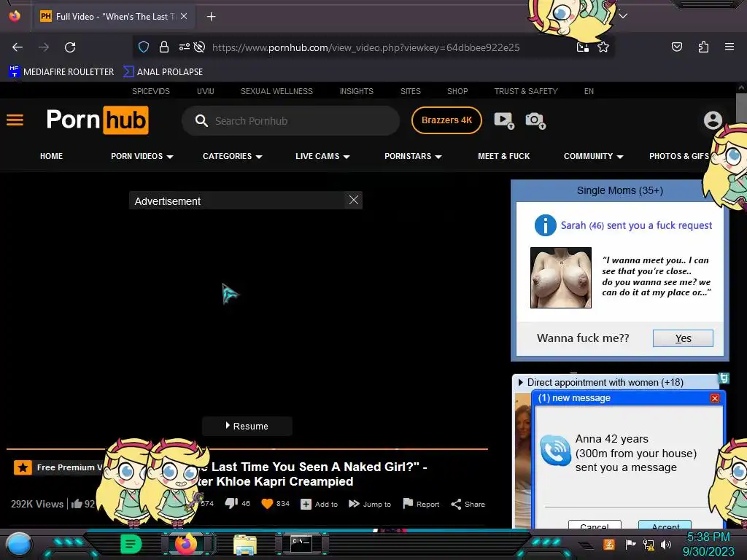747x560 pixels.
Task: Click Add to playlist button
Action: [320, 504]
